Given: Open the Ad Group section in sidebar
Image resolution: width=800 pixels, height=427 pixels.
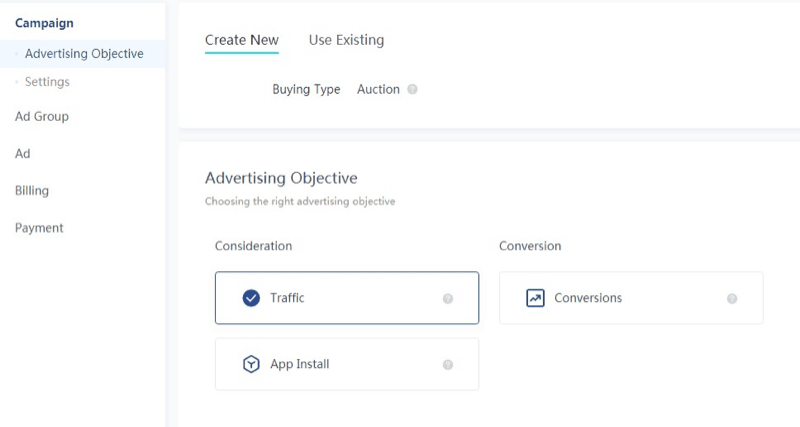Looking at the screenshot, I should (x=42, y=116).
